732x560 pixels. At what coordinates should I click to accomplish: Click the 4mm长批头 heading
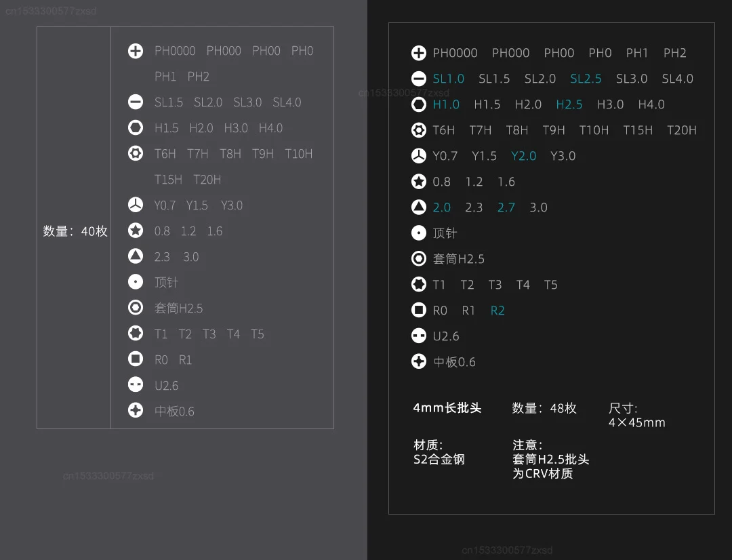447,407
